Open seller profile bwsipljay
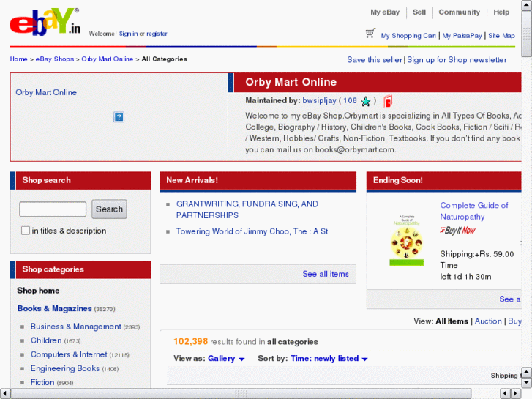This screenshot has height=399, width=532. (319, 100)
